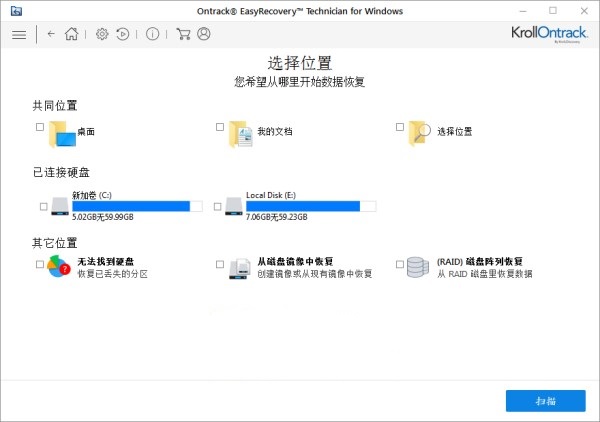Click the 桌面 label
Image resolution: width=600 pixels, height=422 pixels.
point(86,132)
